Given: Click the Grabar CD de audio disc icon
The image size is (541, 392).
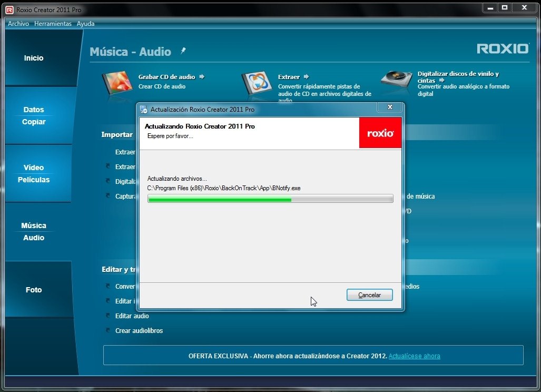Looking at the screenshot, I should [117, 83].
